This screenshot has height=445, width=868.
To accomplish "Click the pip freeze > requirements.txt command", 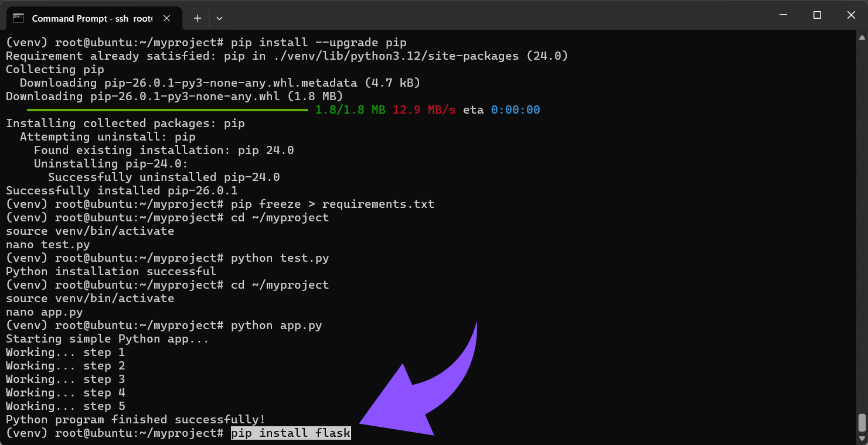I will 332,204.
